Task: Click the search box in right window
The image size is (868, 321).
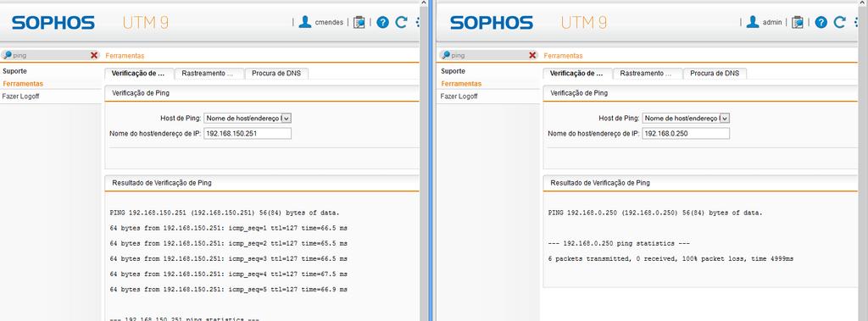Action: [489, 55]
